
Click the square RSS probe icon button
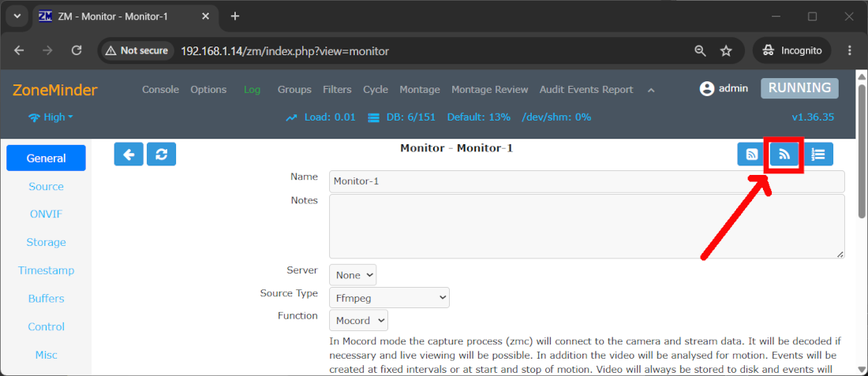coord(752,154)
